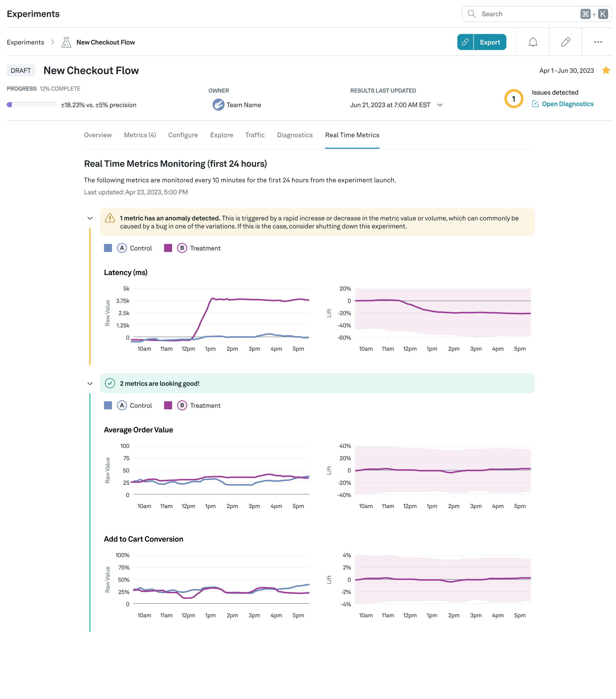
Task: Click the blue Control swatch in Latency legend
Action: tap(108, 248)
